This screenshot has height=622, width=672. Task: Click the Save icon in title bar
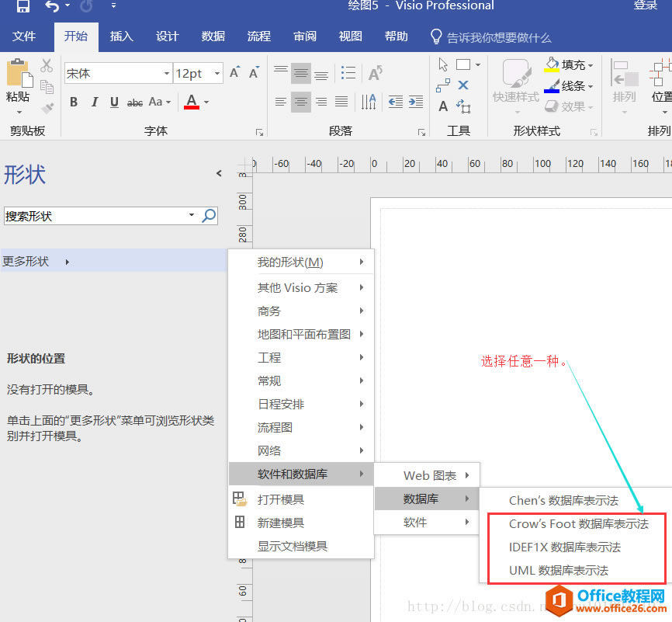tap(23, 6)
